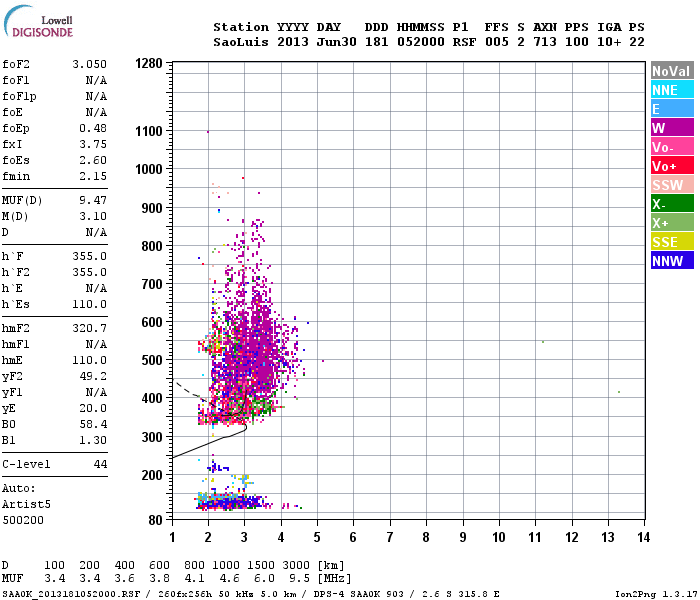Click the 1280 km height axis label
Viewport: 700px width, 600px height.
tap(149, 63)
